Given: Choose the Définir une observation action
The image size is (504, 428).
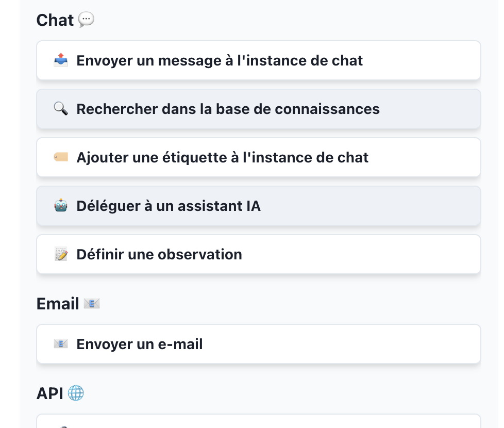Looking at the screenshot, I should (159, 254).
